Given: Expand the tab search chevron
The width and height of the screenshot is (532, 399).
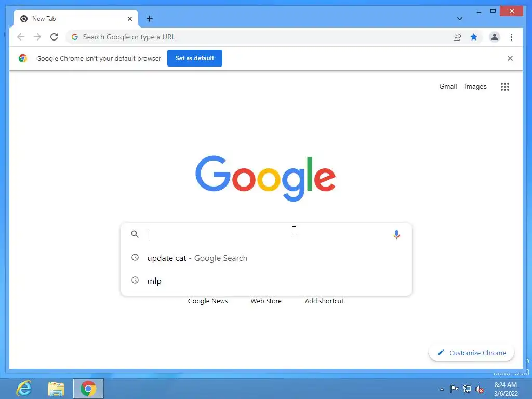Looking at the screenshot, I should point(459,19).
